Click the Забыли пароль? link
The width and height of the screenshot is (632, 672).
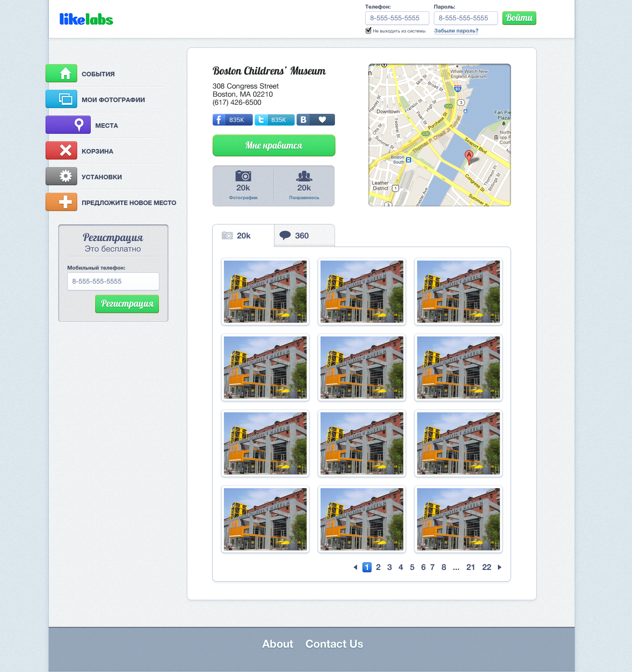456,31
